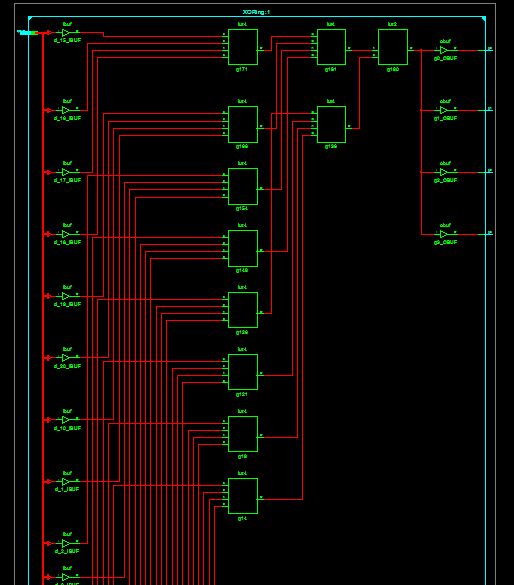Screen dimensions: 514x585
Task: Select the lut4 block labeled g191
Action: point(331,47)
